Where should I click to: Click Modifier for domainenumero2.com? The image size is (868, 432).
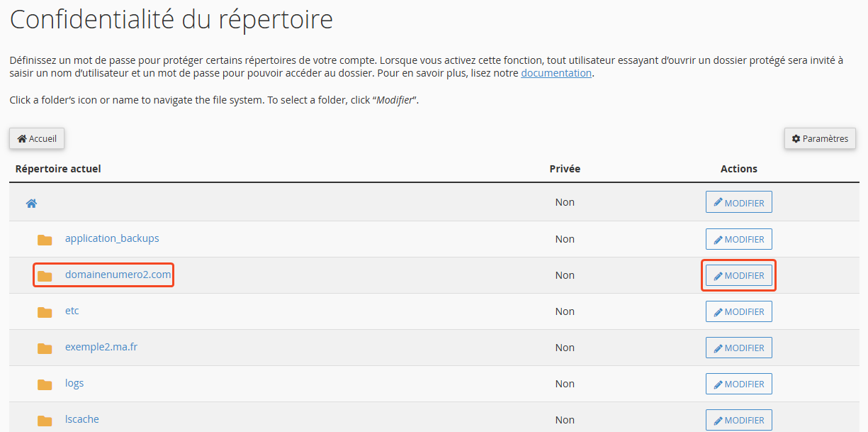(738, 275)
